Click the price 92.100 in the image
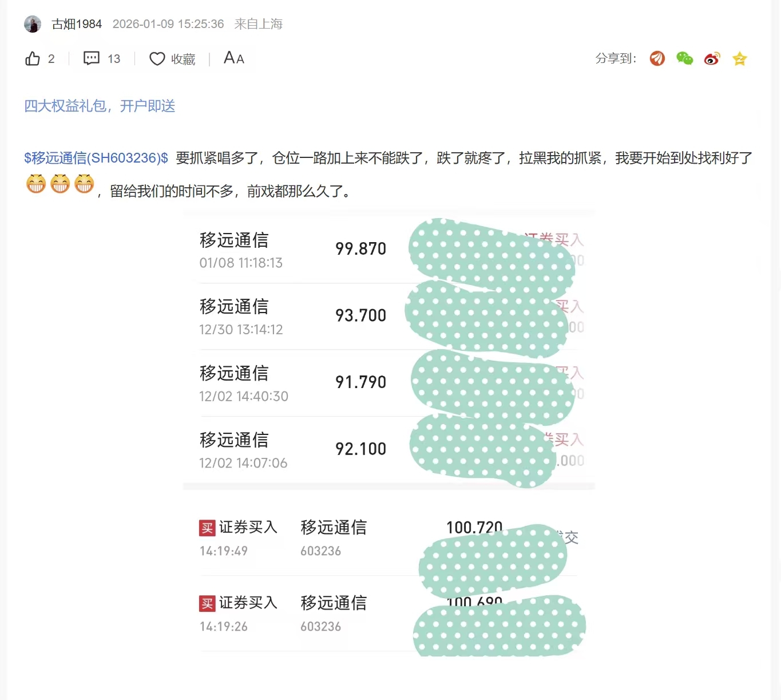Image resolution: width=781 pixels, height=700 pixels. (x=361, y=449)
